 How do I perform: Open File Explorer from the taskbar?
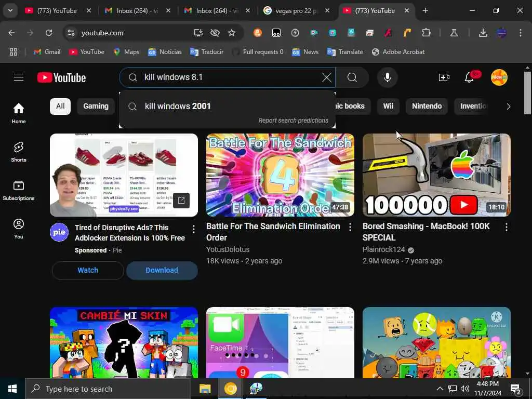[205, 389]
